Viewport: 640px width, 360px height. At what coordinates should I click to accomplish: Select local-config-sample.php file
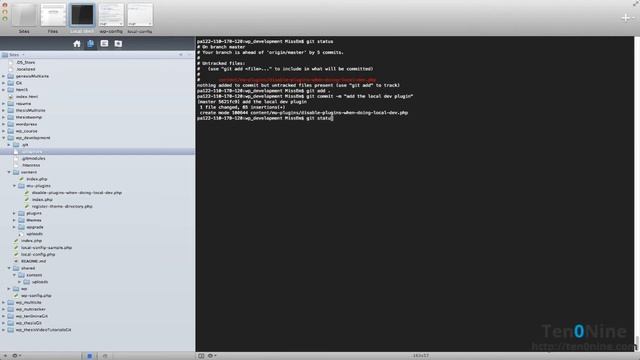pos(47,248)
